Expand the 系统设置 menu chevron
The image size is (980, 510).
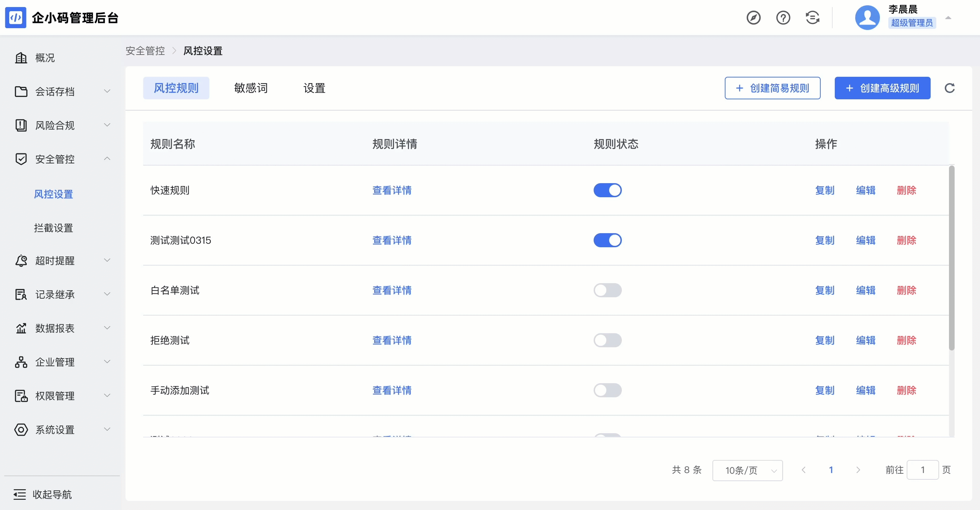click(107, 429)
